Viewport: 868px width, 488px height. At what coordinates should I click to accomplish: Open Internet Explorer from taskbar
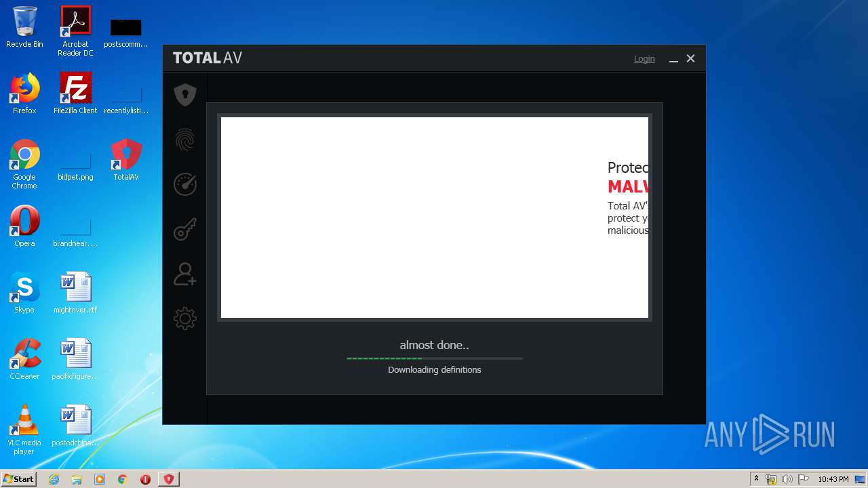(x=54, y=479)
